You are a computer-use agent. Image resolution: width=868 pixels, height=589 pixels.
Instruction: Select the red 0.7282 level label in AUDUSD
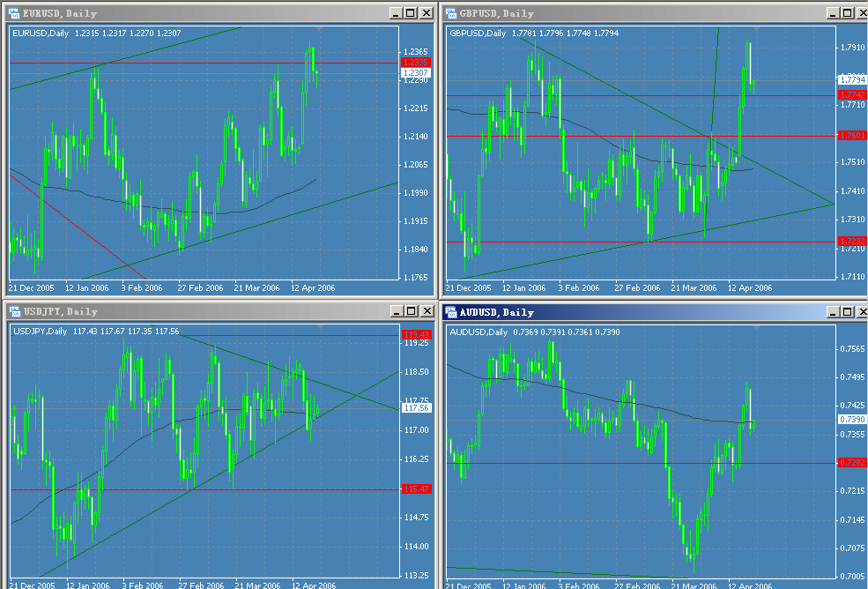pos(852,463)
